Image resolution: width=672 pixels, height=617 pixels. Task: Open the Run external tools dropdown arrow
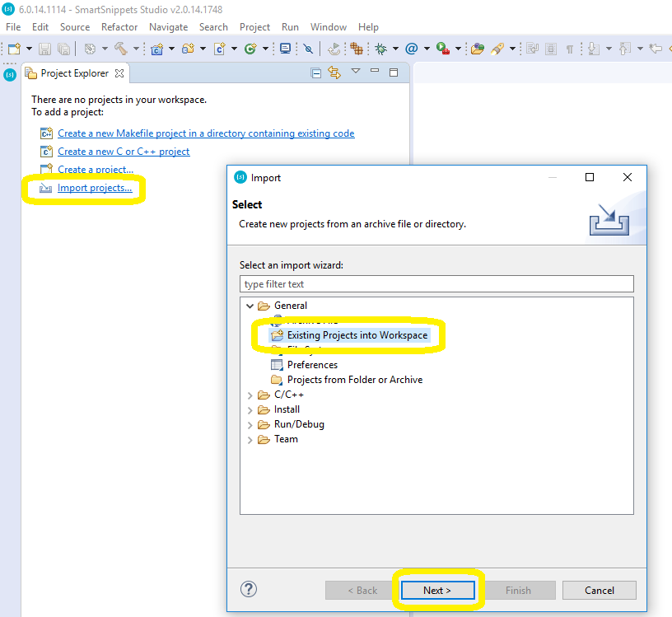[458, 49]
